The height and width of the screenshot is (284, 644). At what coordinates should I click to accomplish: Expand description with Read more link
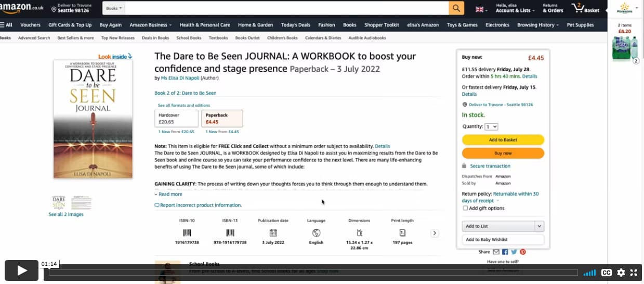tap(170, 194)
